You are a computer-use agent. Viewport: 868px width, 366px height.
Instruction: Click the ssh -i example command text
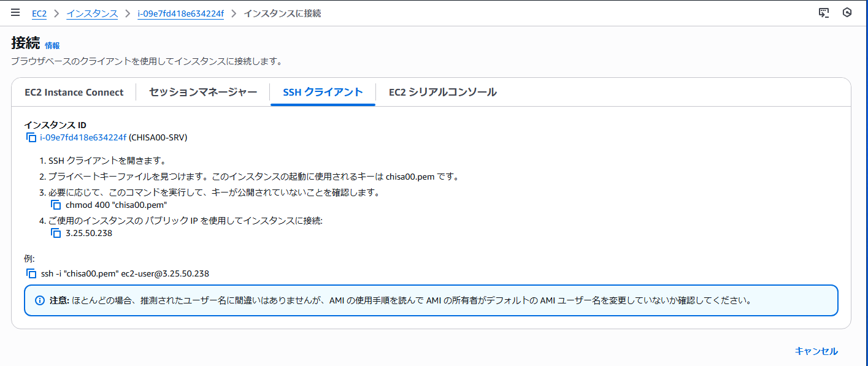tap(125, 274)
